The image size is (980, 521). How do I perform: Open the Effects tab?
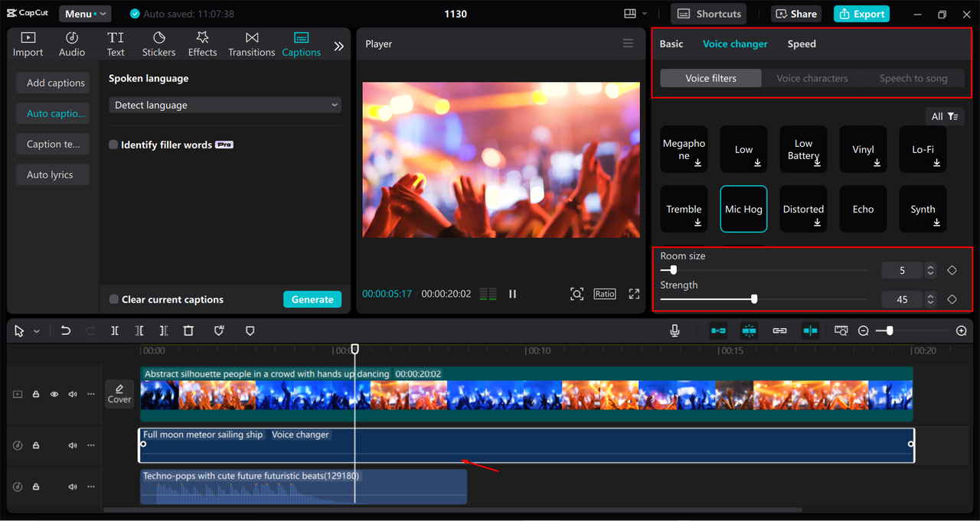203,44
